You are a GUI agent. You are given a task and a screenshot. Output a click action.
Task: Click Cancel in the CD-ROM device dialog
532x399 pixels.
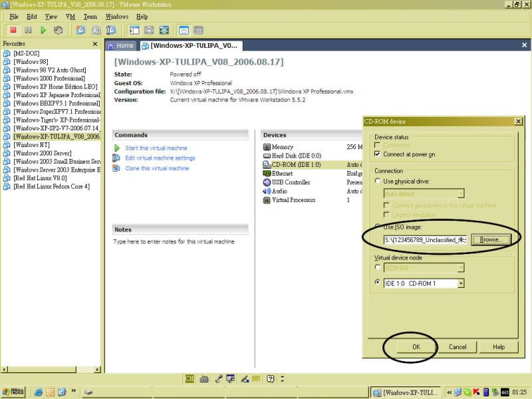[x=458, y=346]
